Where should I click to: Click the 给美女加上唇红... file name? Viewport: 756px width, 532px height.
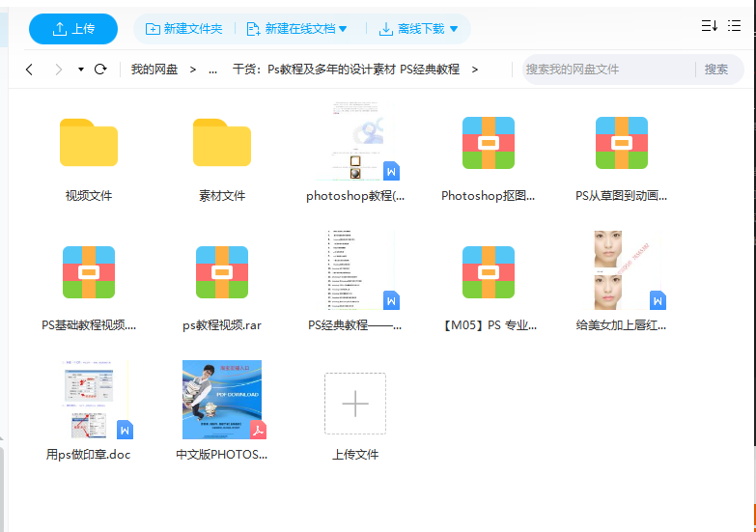click(621, 325)
